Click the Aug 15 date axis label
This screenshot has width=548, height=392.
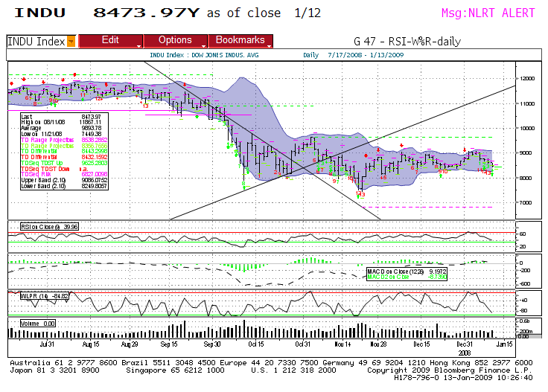click(91, 344)
